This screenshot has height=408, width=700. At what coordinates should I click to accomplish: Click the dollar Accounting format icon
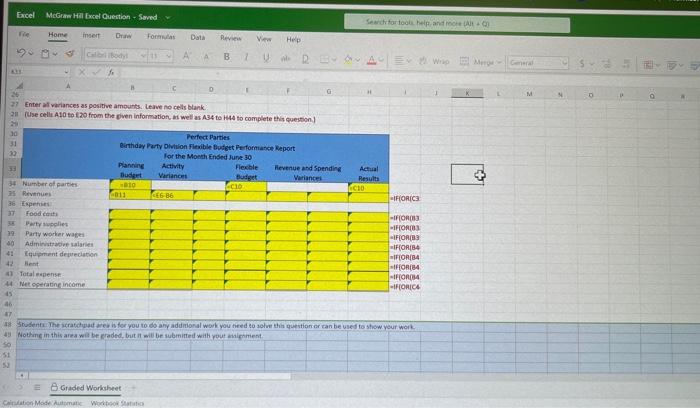(x=582, y=63)
